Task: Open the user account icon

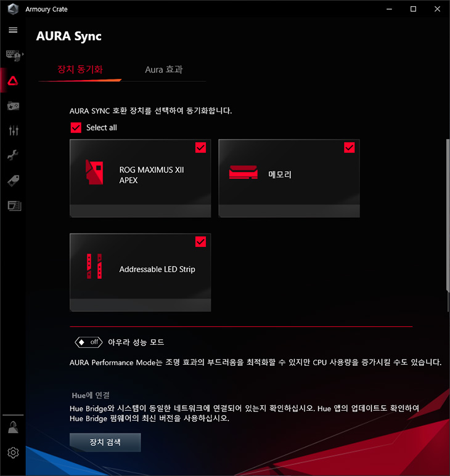Action: coord(13,427)
